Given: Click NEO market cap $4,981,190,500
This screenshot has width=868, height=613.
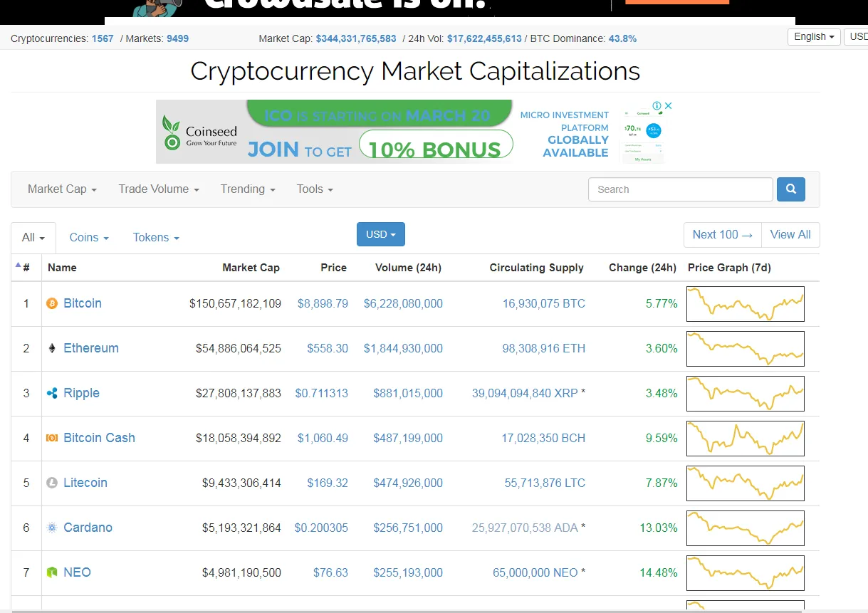Looking at the screenshot, I should (241, 572).
